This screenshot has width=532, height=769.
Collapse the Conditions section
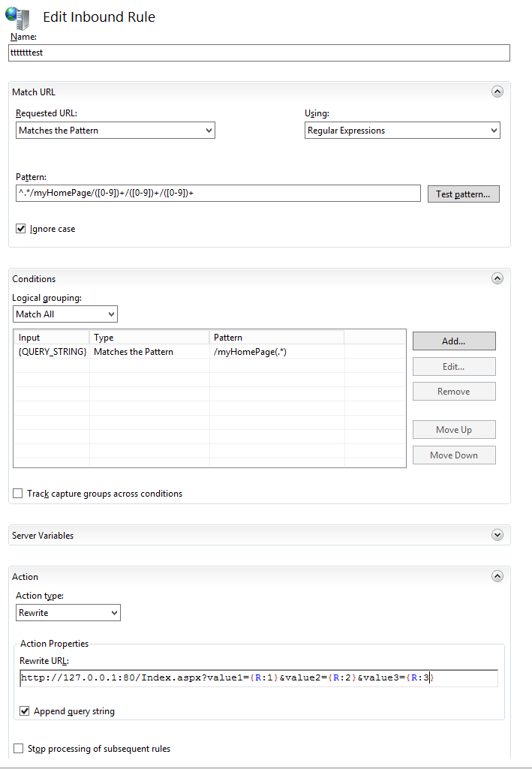[497, 278]
